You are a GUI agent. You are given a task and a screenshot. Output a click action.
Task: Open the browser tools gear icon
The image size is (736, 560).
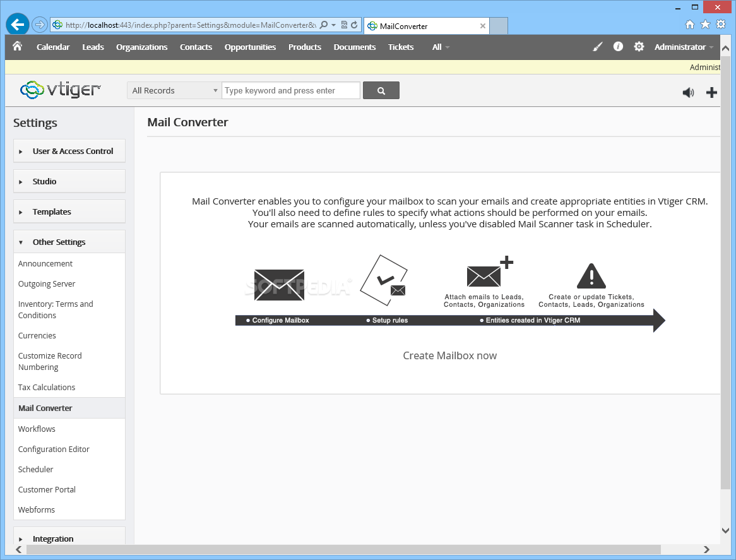(721, 25)
